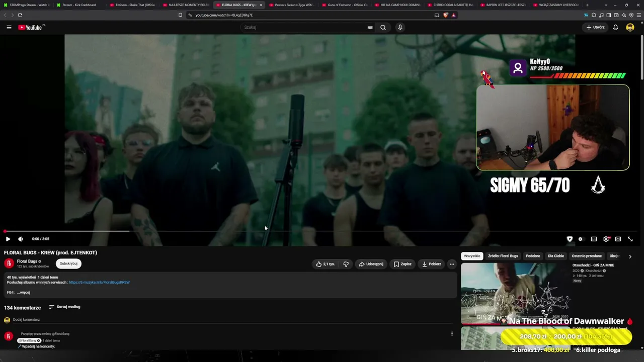Switch to the Pawko x Siekan x Zyga tab
Viewport: 644px width, 362px height.
click(292, 5)
